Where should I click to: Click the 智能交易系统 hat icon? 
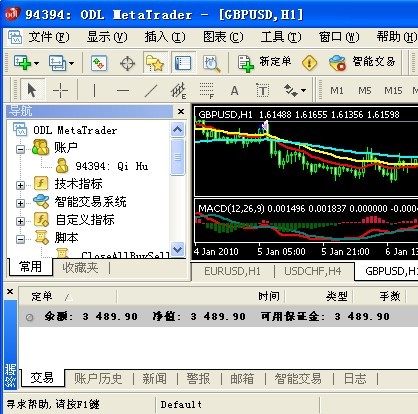(41, 201)
